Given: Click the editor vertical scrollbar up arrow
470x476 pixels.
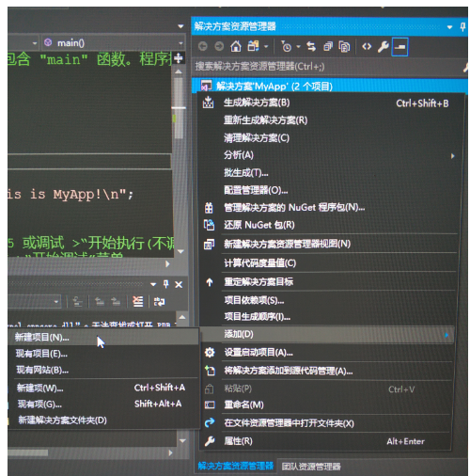Looking at the screenshot, I should click(179, 71).
